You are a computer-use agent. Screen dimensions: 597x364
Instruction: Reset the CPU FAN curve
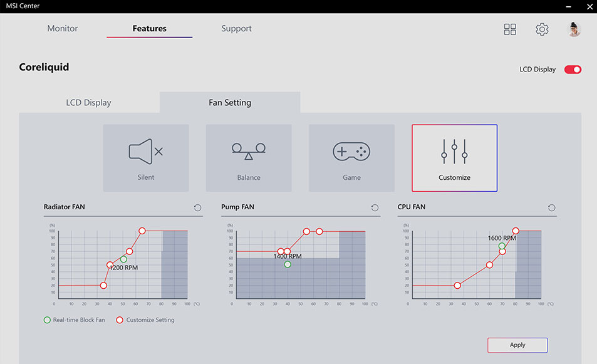(552, 208)
